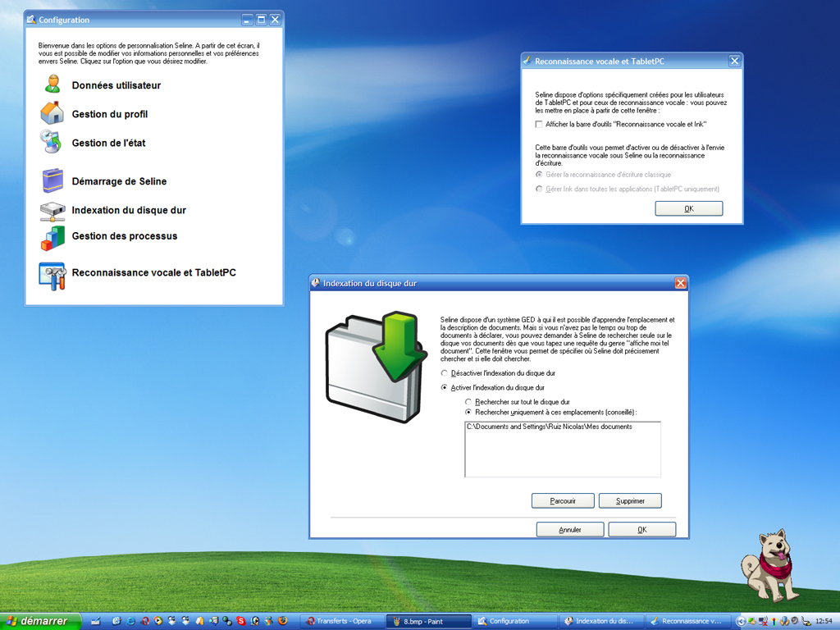Click the Parcourir button

(x=563, y=501)
